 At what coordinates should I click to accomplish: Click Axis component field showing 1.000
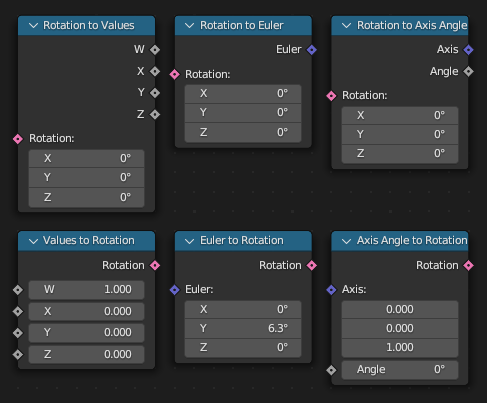point(400,348)
